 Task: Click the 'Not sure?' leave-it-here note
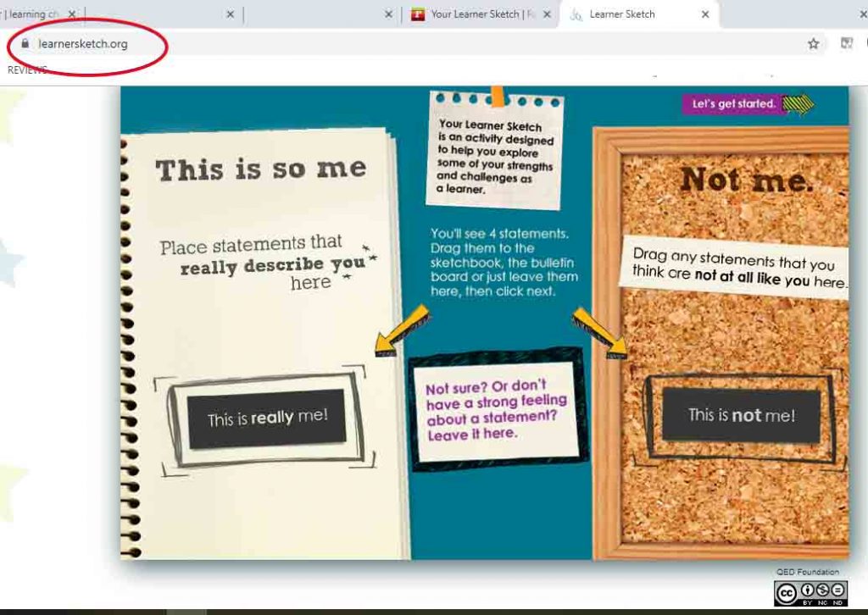pos(497,411)
